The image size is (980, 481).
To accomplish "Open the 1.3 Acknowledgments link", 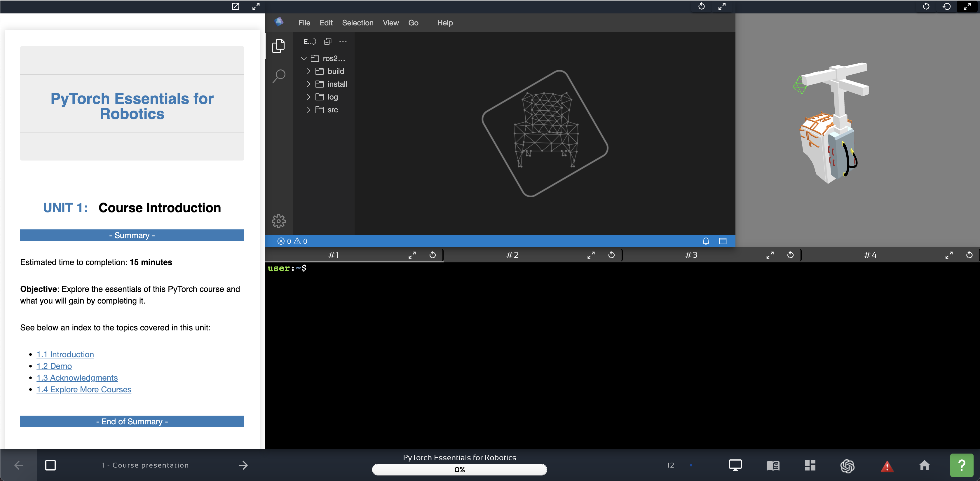I will coord(77,378).
